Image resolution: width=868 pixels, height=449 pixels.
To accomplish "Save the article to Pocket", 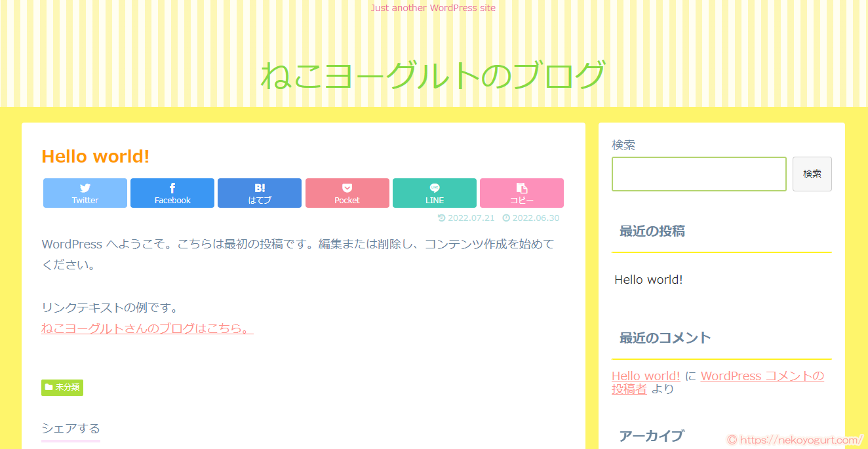I will (x=347, y=193).
